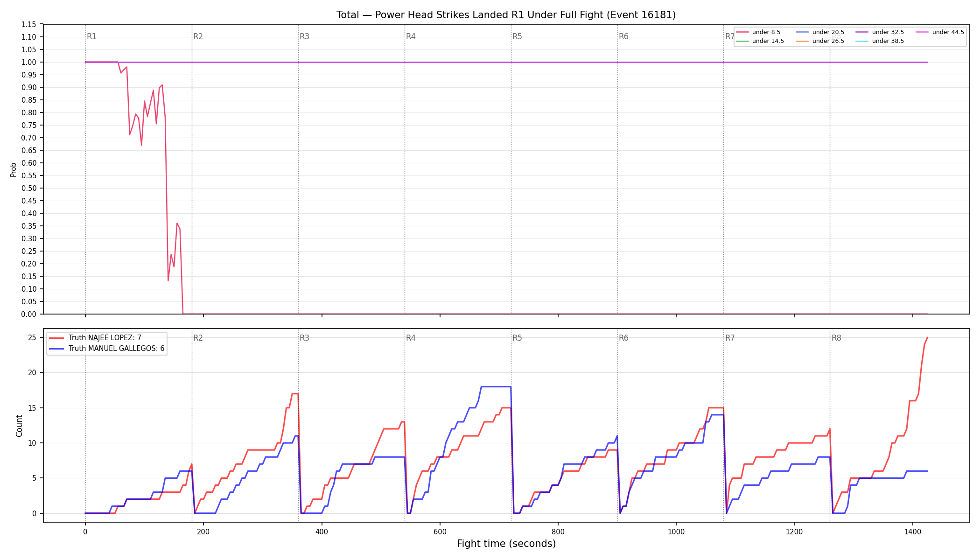This screenshot has width=980, height=560.
Task: Click the red swatch beside Truth NAJEE LOPEZ
Action: pos(56,338)
